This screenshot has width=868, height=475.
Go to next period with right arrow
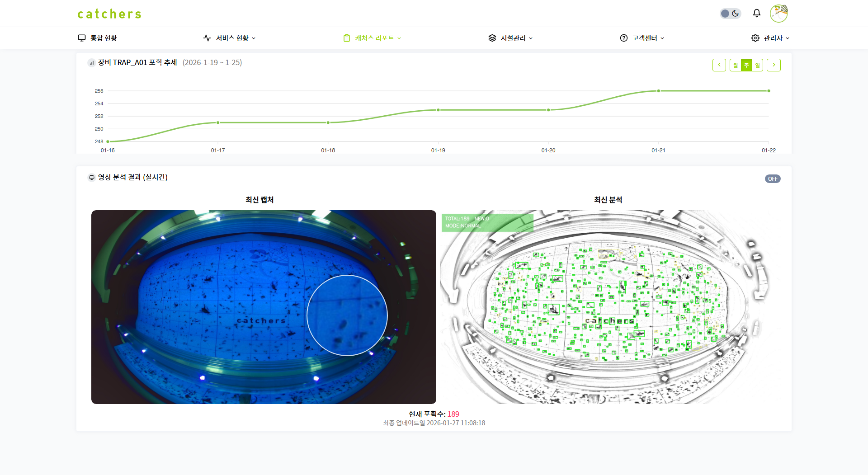click(774, 65)
